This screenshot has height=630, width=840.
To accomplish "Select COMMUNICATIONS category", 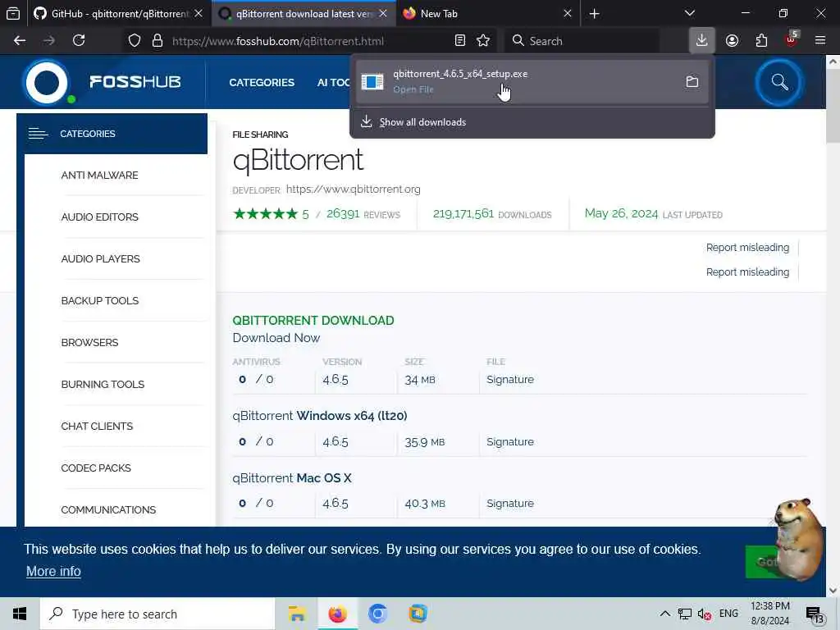I will [108, 509].
